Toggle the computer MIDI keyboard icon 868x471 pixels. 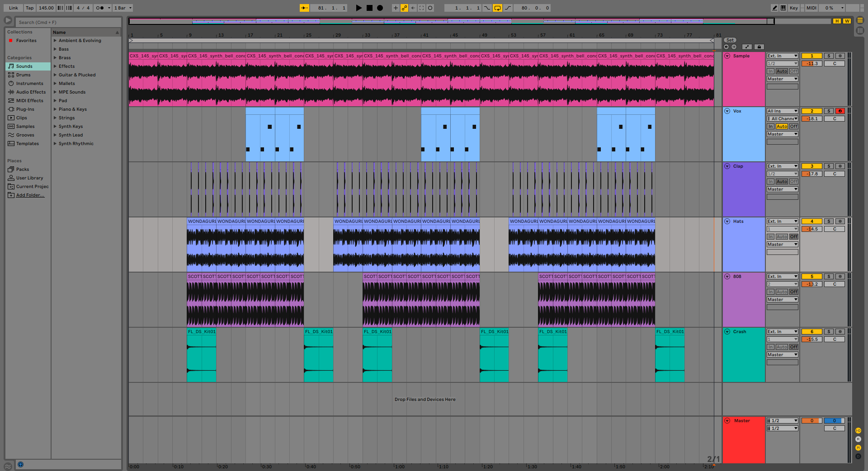click(783, 8)
